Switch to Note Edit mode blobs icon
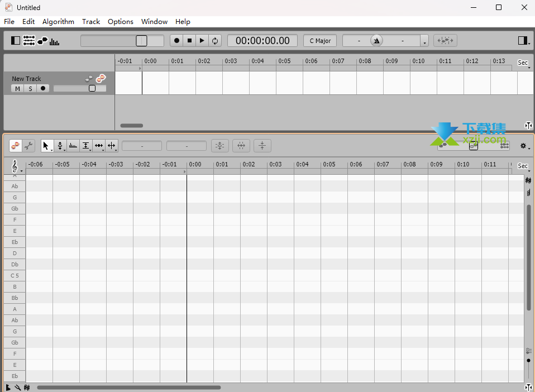535x392 pixels. (x=15, y=146)
